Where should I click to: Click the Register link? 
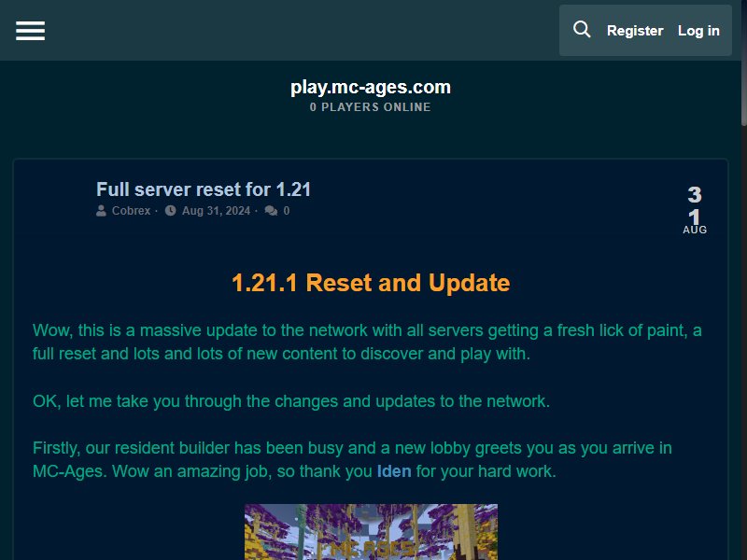[x=635, y=31]
